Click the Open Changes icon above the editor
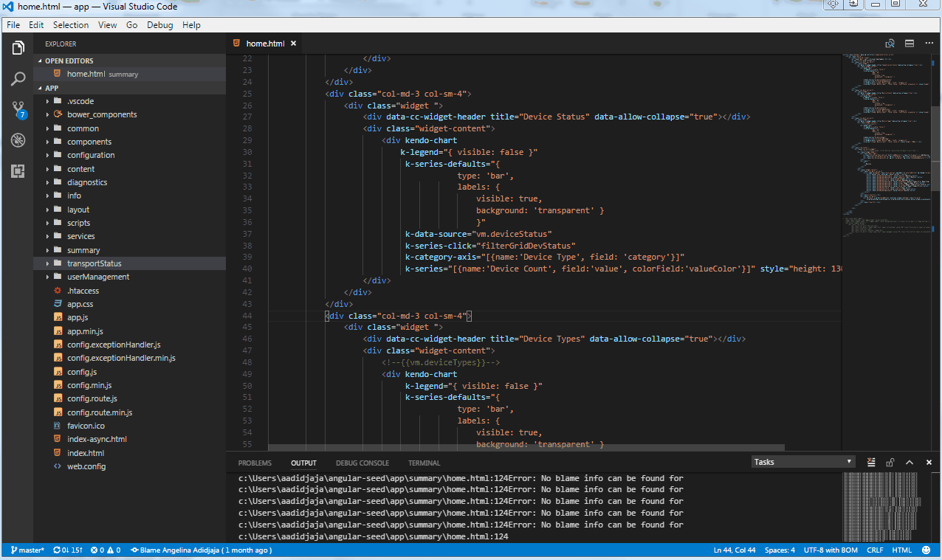 [890, 44]
